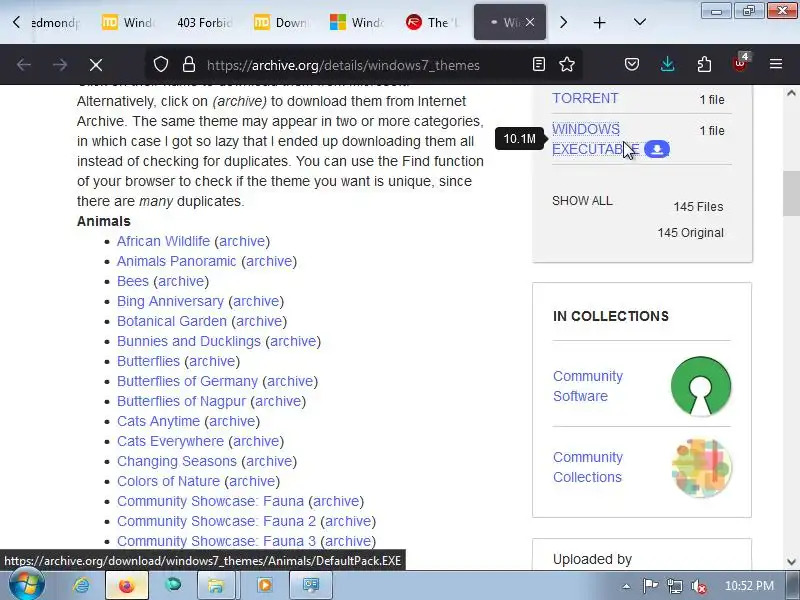Viewport: 800px width, 600px height.
Task: Open Bunnies and Ducklings link
Action: point(189,341)
